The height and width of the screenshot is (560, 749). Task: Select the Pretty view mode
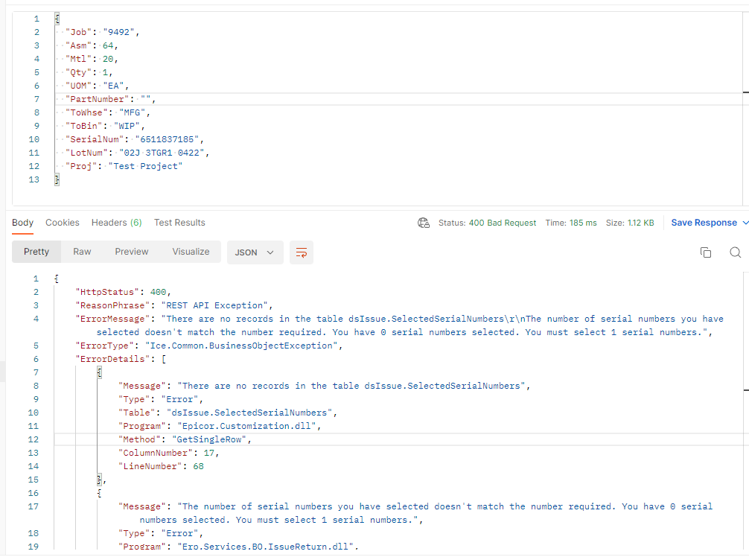click(x=36, y=252)
